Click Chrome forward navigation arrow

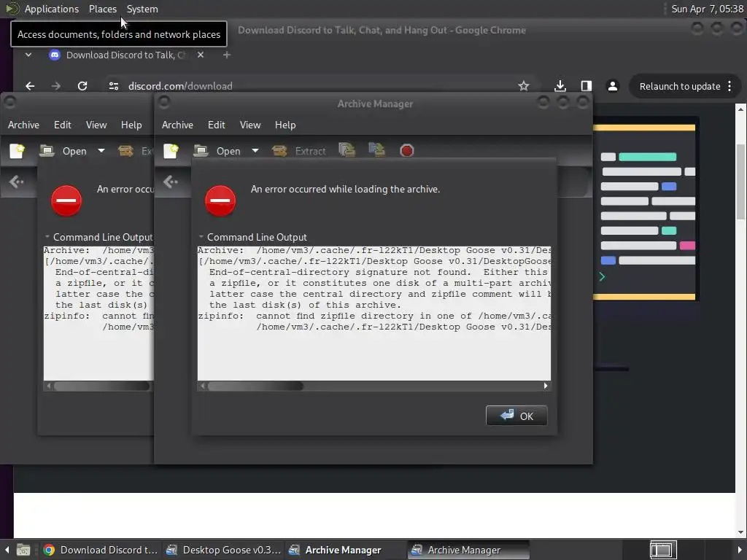coord(55,86)
